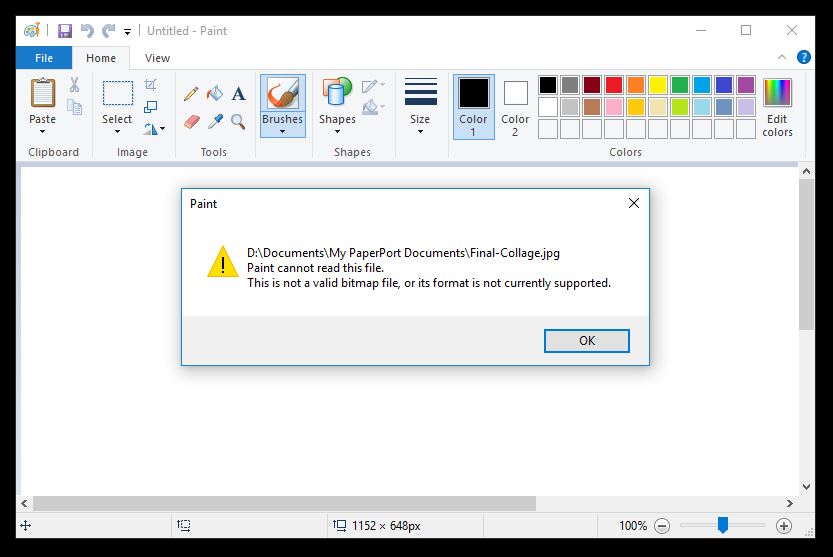Expand the Select dropdown arrow
Image resolution: width=833 pixels, height=557 pixels.
click(x=117, y=131)
